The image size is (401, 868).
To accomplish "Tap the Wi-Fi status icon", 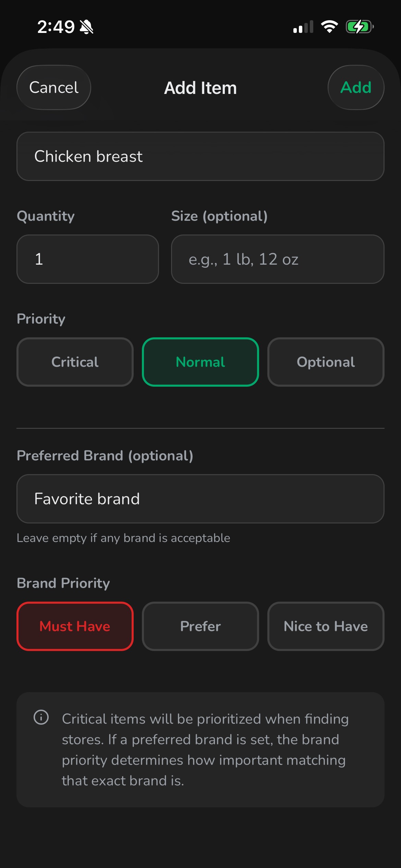I will click(x=329, y=26).
